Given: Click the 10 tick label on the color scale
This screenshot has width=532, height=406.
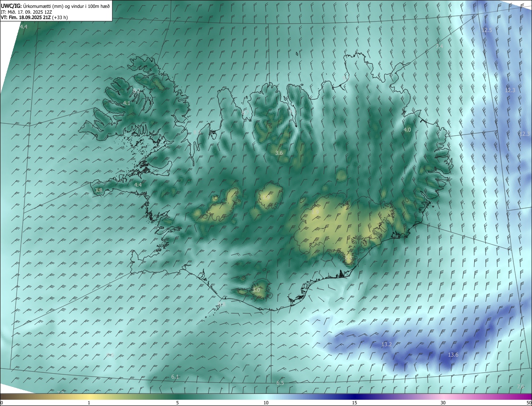Looking at the screenshot, I should [266, 403].
